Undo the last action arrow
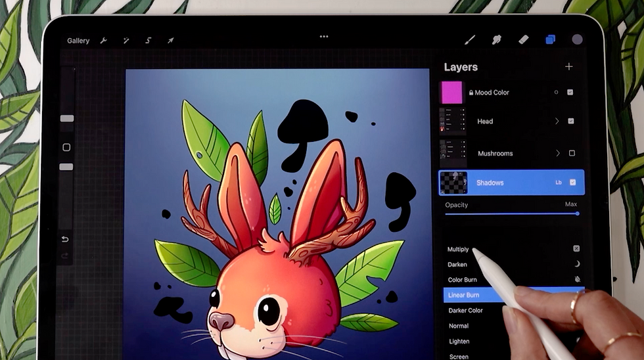The image size is (644, 360). (x=65, y=239)
